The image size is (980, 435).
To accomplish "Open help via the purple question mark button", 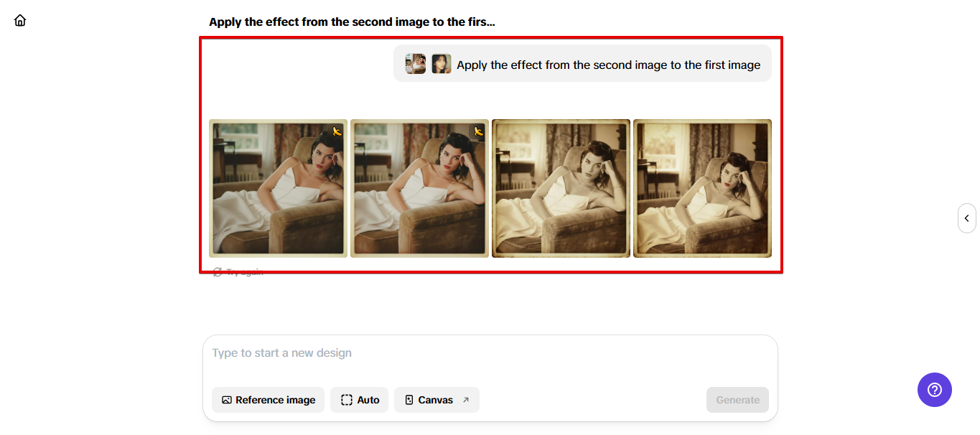I will (934, 389).
